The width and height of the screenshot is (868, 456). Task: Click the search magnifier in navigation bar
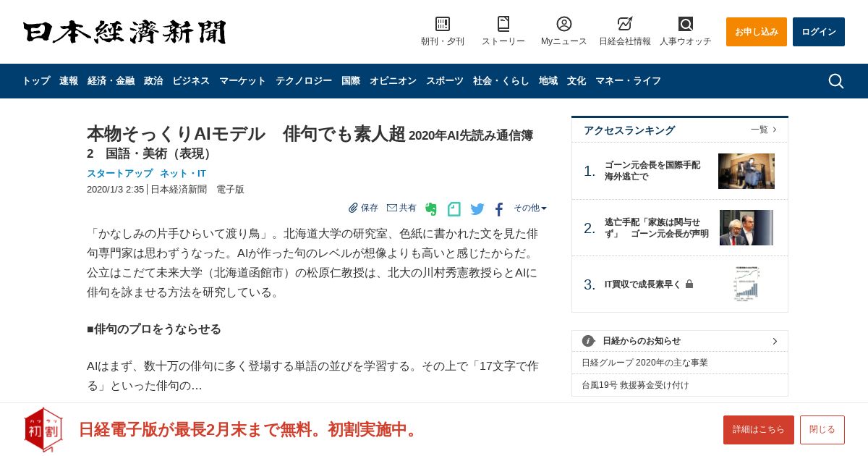tap(836, 81)
